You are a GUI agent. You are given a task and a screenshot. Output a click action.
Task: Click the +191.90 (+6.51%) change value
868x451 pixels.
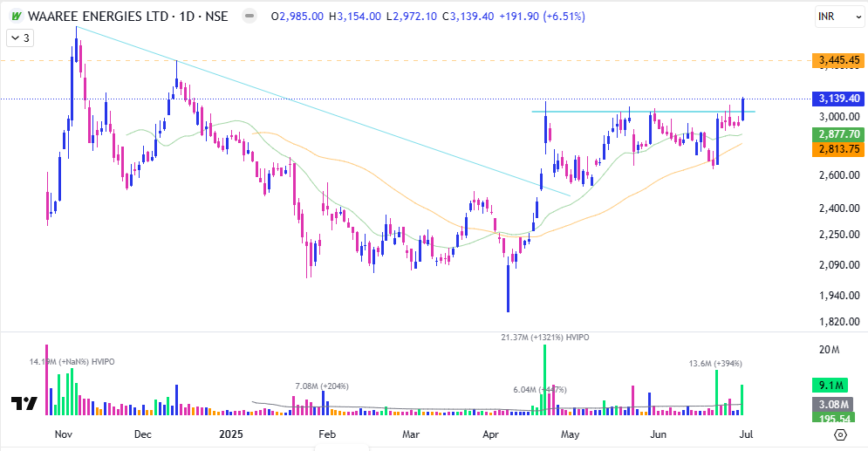pyautogui.click(x=542, y=16)
